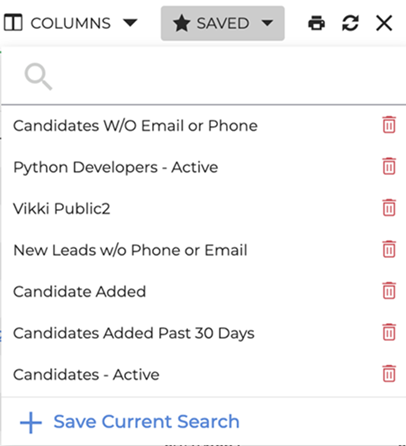Image resolution: width=406 pixels, height=446 pixels.
Task: Delete the Candidate Added saved search
Action: click(x=389, y=291)
